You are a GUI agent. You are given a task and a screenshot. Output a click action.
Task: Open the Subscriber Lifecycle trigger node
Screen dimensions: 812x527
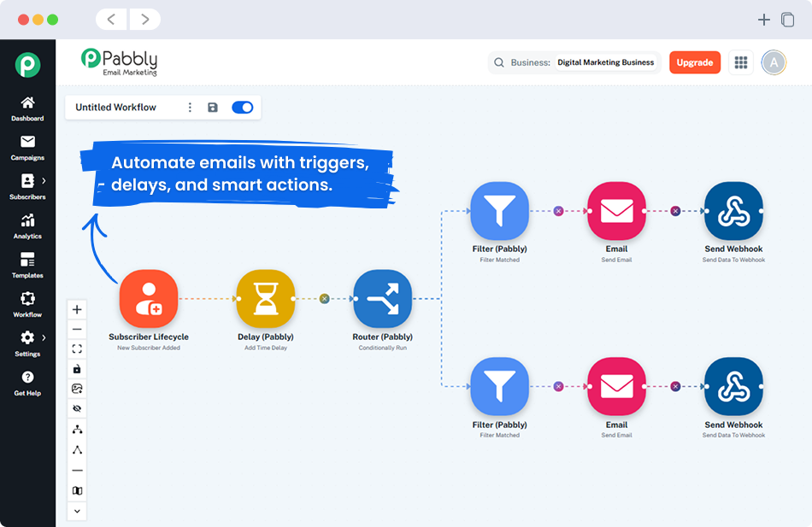[149, 298]
